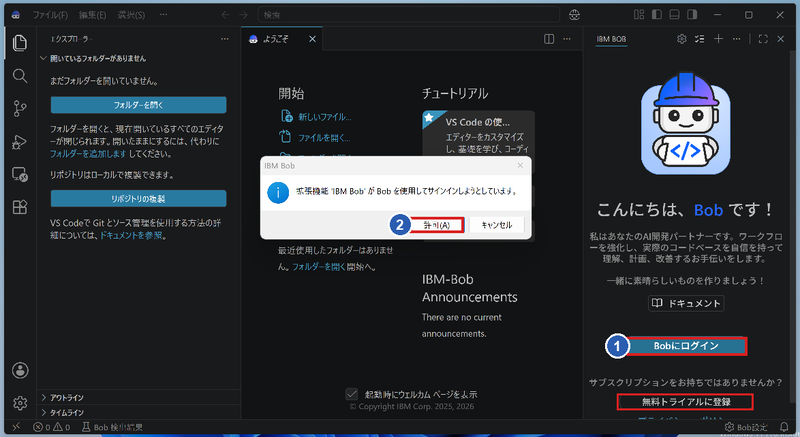Select the IBM BOB panel tab
Viewport: 800px width, 437px height.
point(611,39)
